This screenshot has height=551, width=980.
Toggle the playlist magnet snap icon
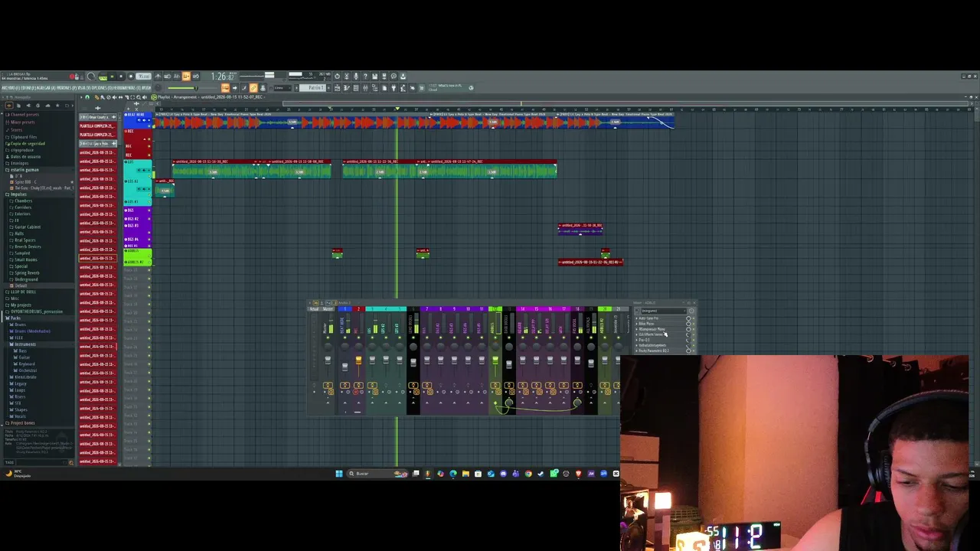click(87, 97)
